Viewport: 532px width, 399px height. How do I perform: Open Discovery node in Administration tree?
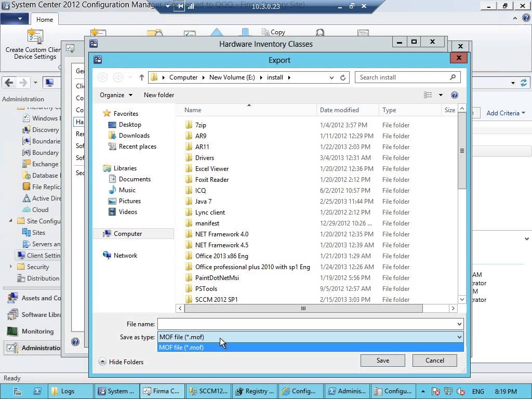[x=41, y=129]
